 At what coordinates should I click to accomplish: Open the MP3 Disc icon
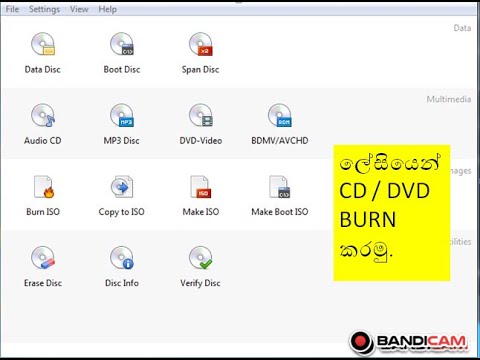pos(122,115)
